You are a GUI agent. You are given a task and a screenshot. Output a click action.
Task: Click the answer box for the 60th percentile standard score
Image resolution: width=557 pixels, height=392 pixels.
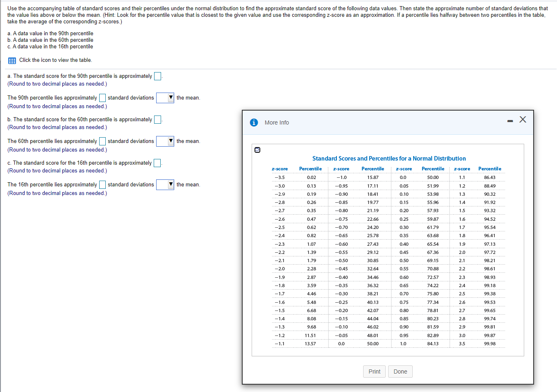(157, 119)
